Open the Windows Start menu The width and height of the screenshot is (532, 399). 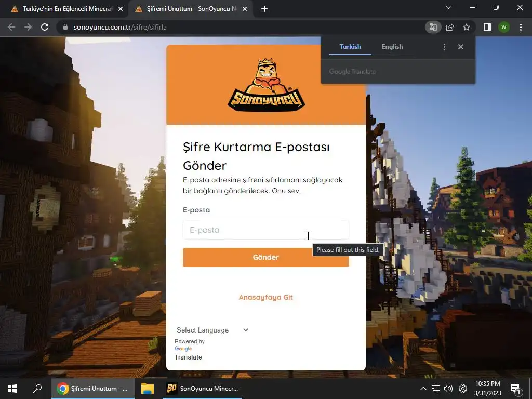tap(12, 389)
